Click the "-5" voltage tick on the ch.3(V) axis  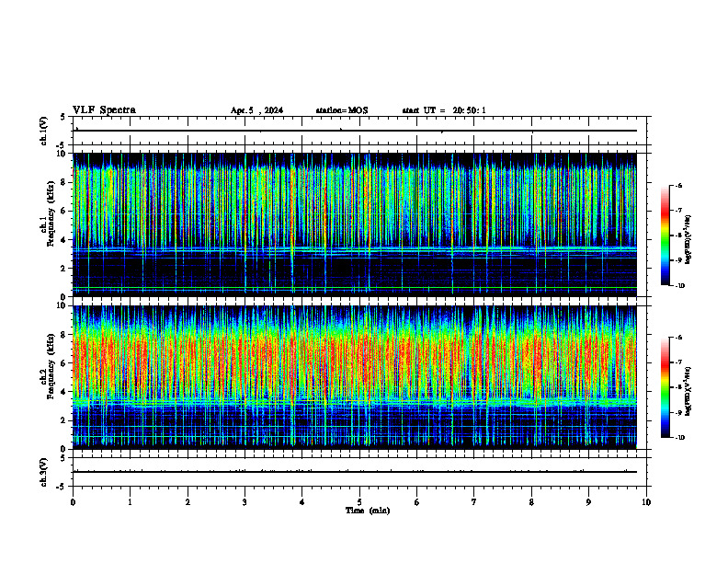pos(63,487)
